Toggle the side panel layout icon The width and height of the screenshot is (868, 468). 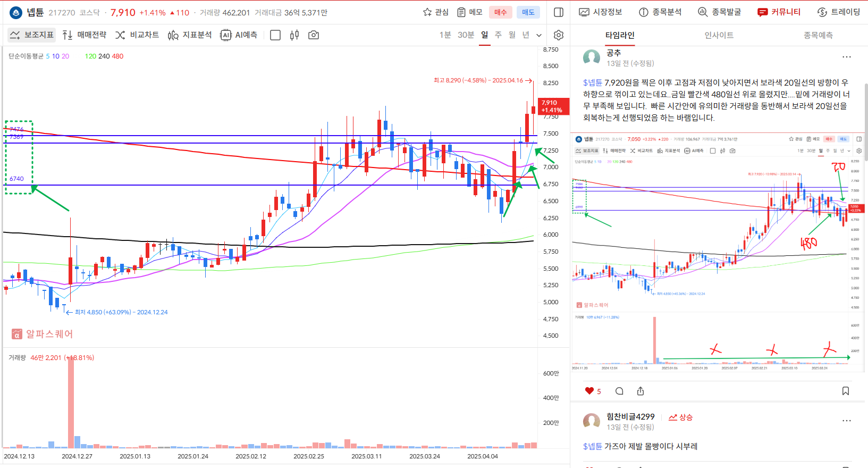[559, 12]
